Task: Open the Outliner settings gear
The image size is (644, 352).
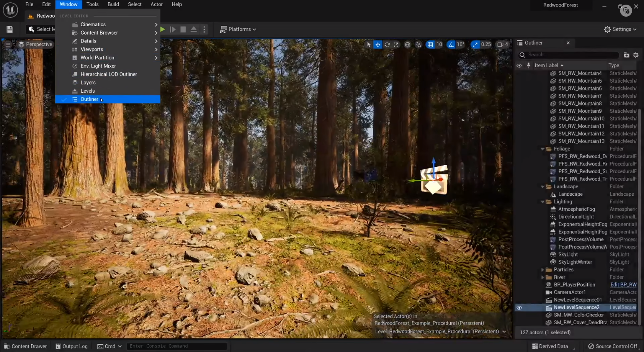Action: 636,55
